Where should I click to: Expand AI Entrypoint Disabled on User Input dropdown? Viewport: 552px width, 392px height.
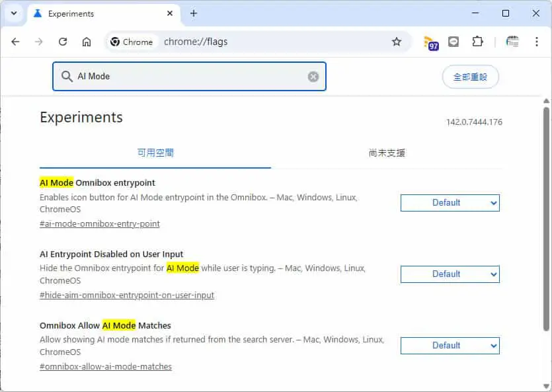pyautogui.click(x=450, y=274)
